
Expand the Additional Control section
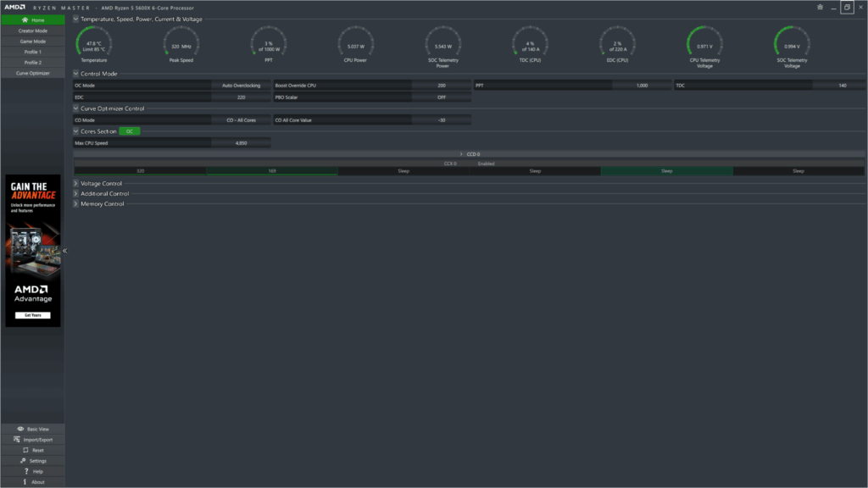(x=75, y=194)
